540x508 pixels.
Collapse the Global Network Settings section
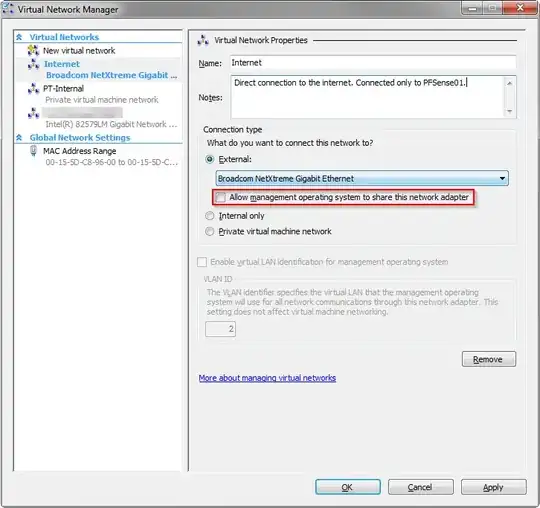click(x=19, y=137)
